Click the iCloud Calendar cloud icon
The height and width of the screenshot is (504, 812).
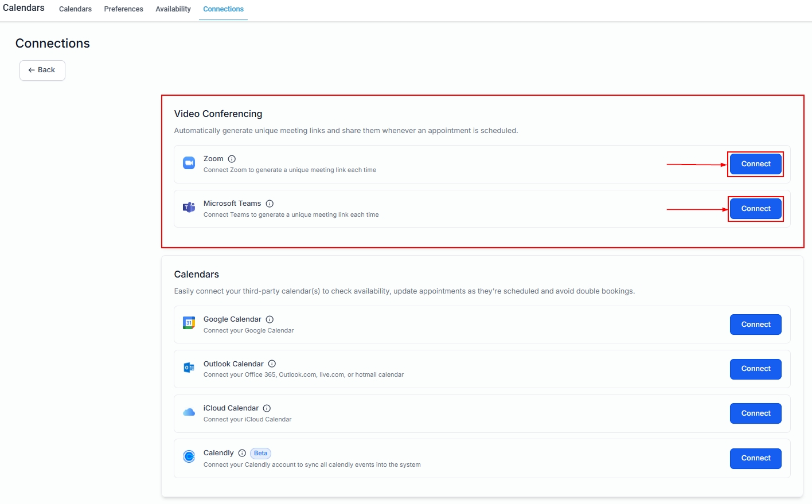point(189,412)
